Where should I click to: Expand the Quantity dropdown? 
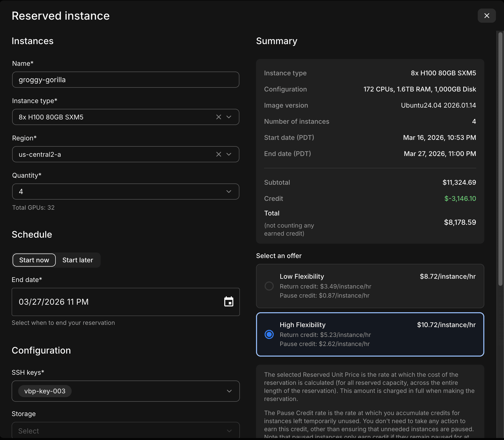(x=229, y=192)
